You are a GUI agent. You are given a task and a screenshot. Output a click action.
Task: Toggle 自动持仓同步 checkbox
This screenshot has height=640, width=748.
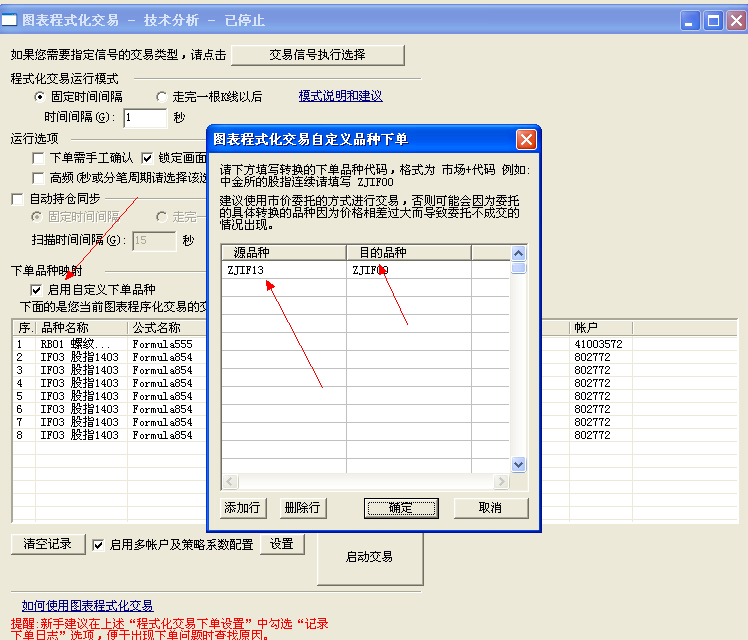[18, 199]
